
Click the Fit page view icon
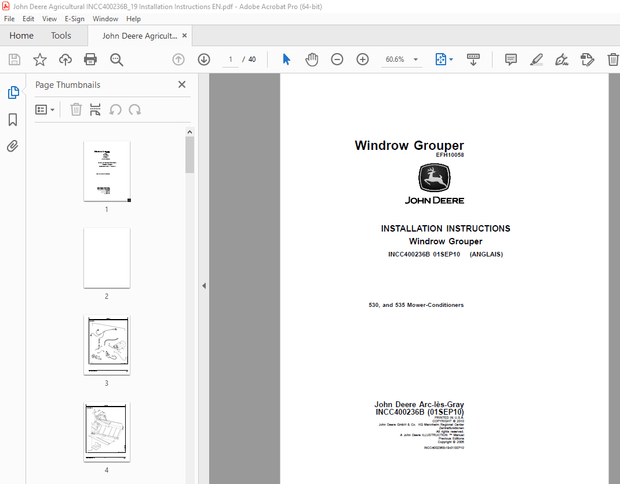(440, 60)
